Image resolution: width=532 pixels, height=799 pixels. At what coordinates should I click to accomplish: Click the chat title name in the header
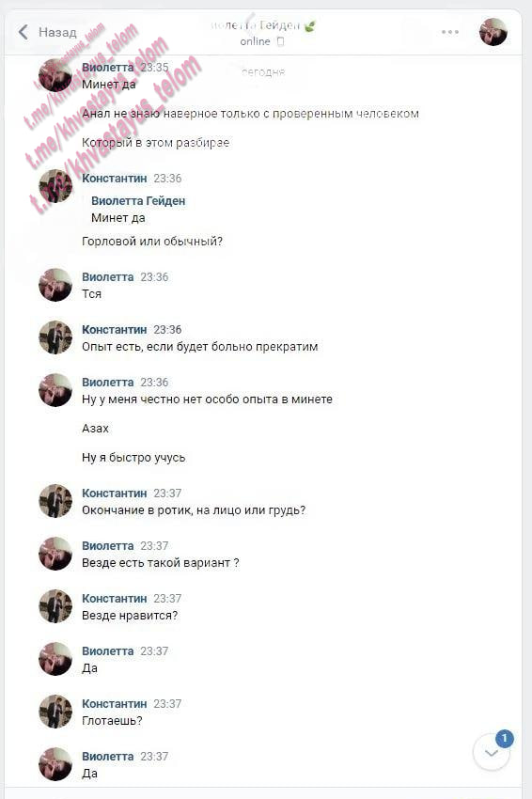(x=257, y=25)
